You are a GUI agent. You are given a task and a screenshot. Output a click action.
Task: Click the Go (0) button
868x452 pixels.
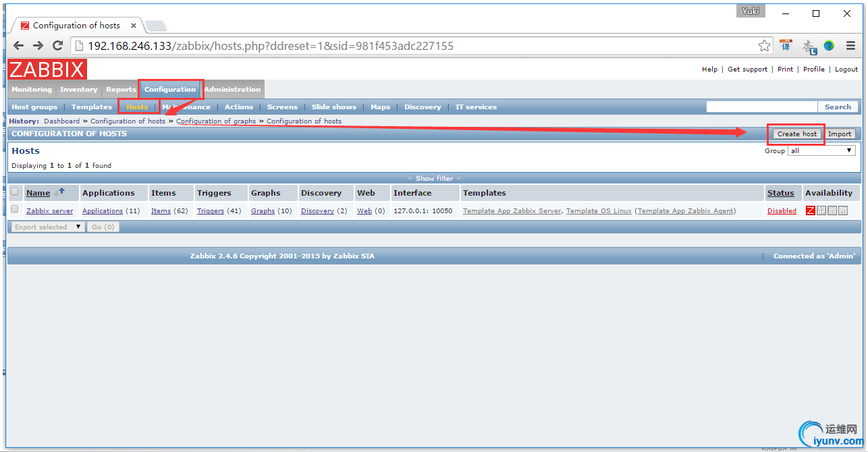pyautogui.click(x=103, y=227)
